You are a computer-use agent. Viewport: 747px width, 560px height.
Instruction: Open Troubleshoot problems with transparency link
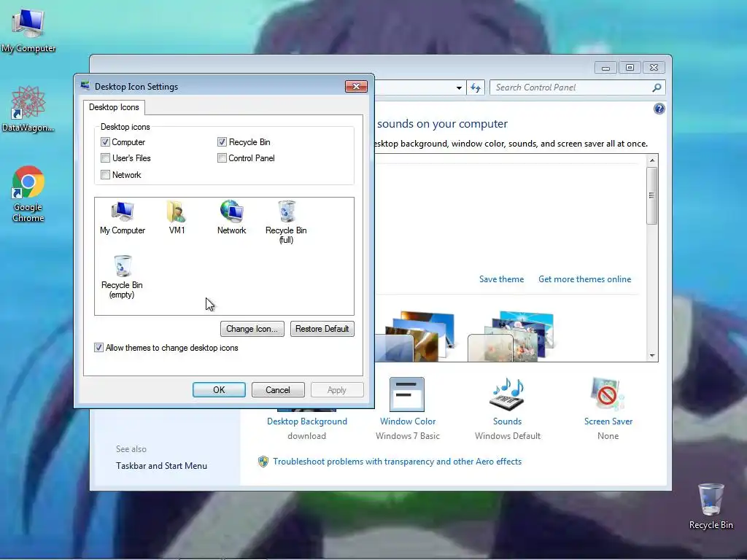tap(398, 462)
